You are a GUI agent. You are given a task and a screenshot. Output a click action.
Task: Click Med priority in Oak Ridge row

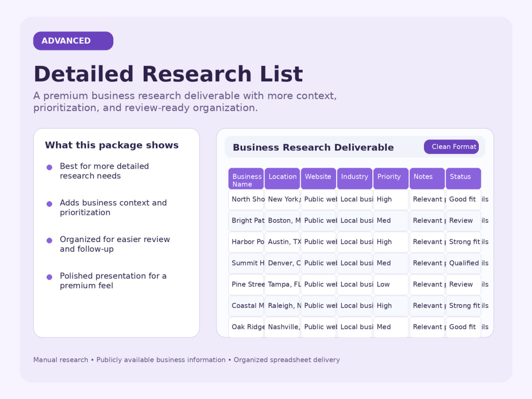click(391, 327)
